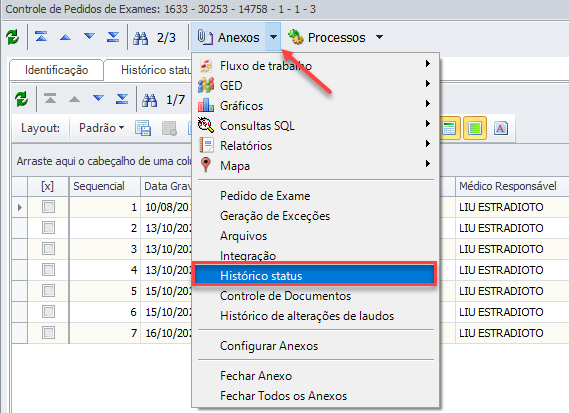
Task: Check the box for row Sequencial 1
Action: pos(48,207)
